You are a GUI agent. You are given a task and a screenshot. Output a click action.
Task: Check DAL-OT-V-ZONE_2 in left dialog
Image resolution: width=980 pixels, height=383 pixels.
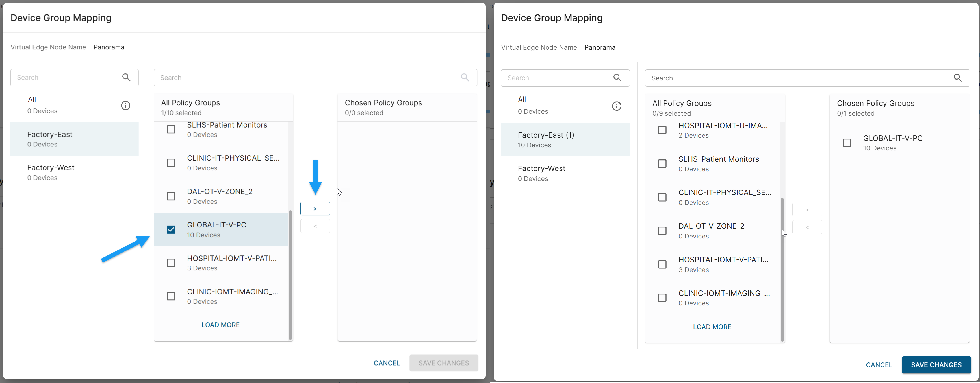click(171, 196)
